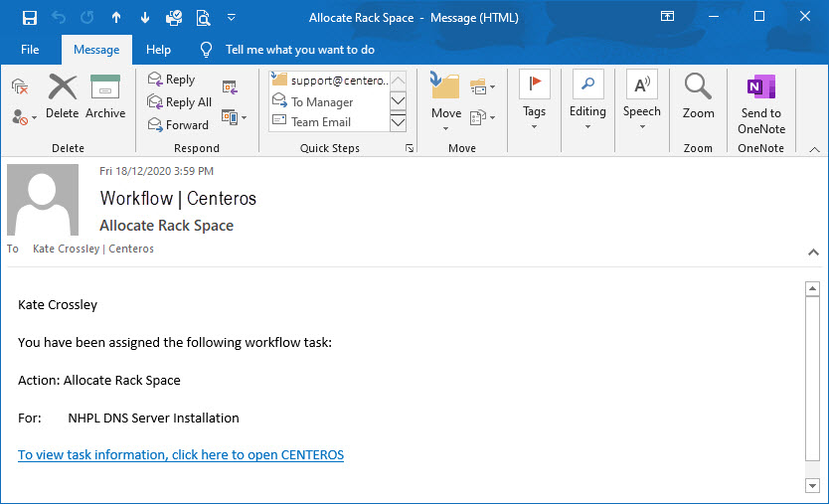Open the Junk dropdown menu

point(24,117)
